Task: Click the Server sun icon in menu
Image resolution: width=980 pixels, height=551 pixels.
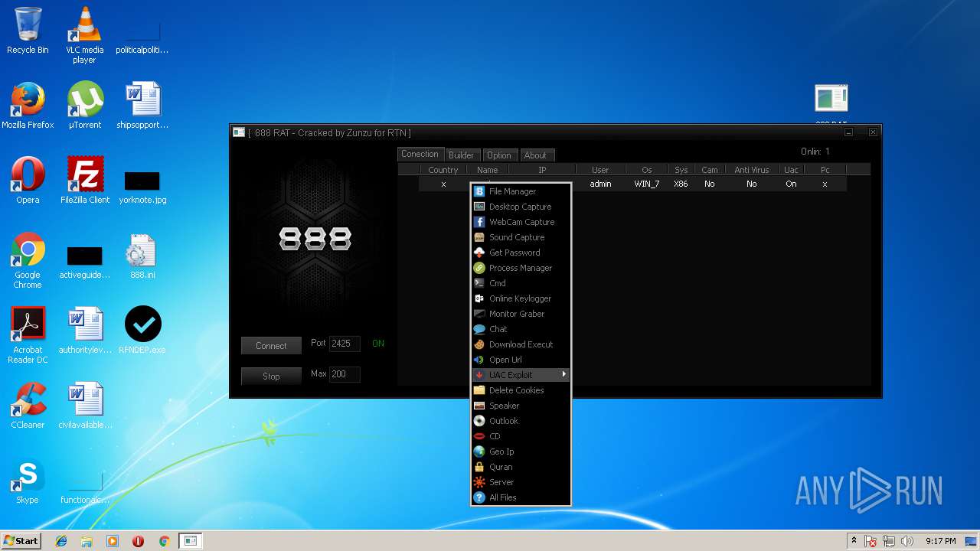Action: [479, 482]
